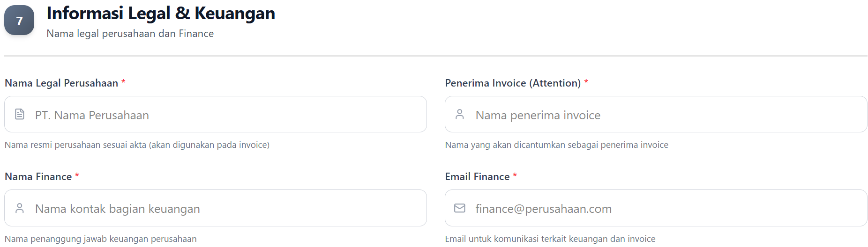Click the Nama Legal Perusahaan label
Viewport: 868px width, 247px height.
[61, 83]
